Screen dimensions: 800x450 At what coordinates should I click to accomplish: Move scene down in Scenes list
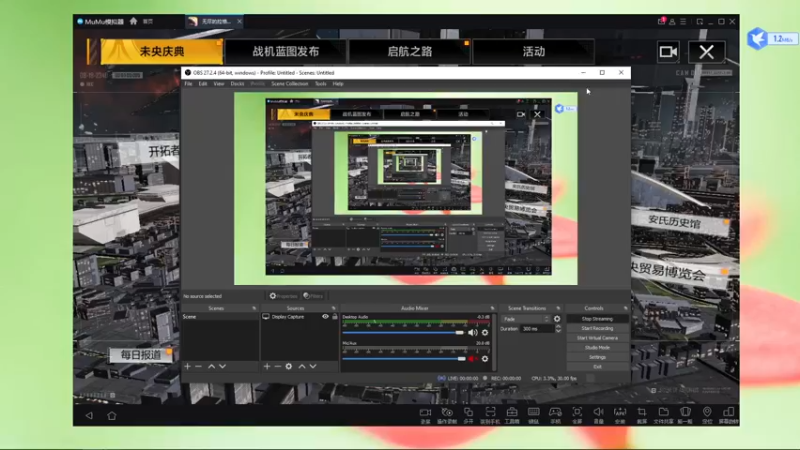[222, 366]
